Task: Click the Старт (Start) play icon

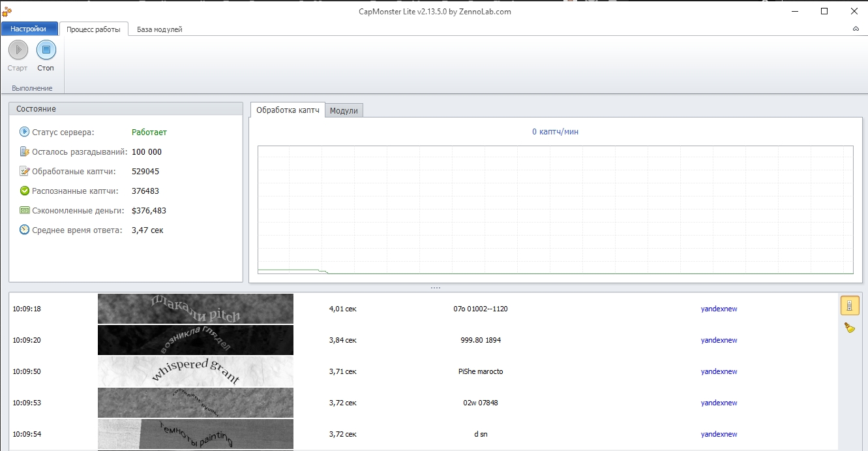Action: coord(18,50)
